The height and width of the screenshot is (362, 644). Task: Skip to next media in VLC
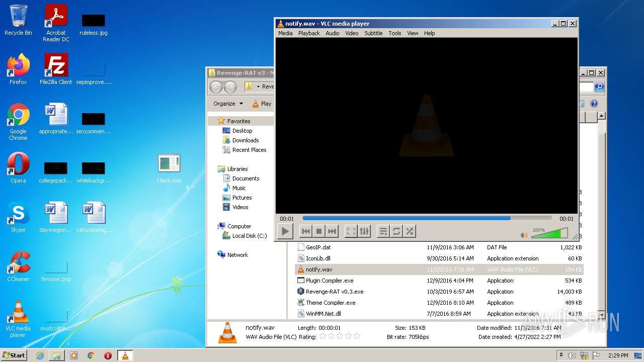(x=332, y=231)
